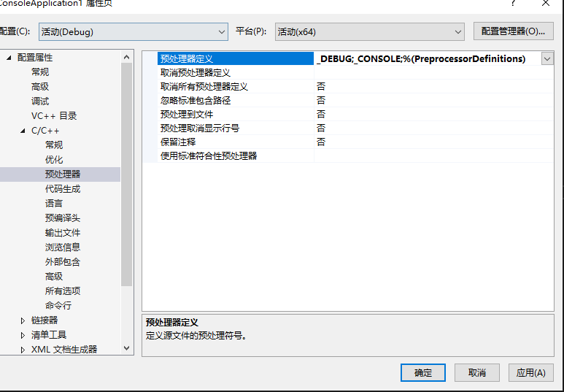This screenshot has height=392, width=564.
Task: Select the 命令行 tree item
Action: coord(58,305)
